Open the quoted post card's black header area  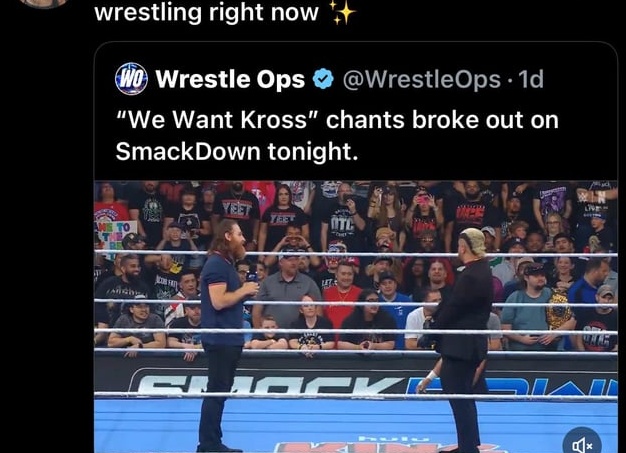coord(356,111)
